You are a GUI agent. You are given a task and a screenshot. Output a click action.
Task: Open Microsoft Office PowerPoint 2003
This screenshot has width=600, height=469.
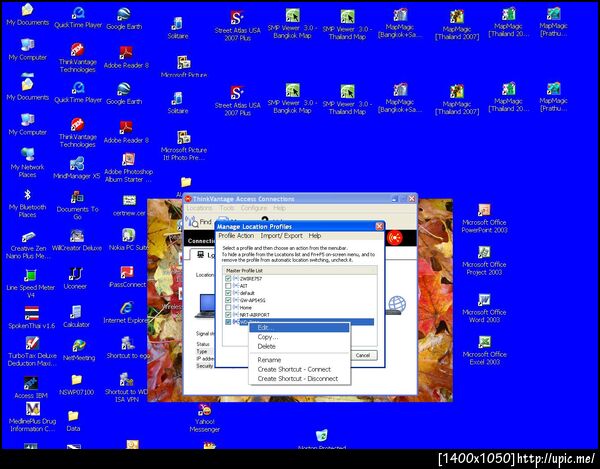click(x=484, y=210)
